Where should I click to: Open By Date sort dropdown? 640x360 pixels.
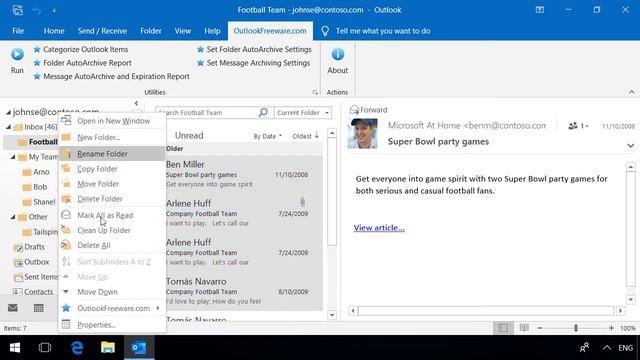point(268,136)
